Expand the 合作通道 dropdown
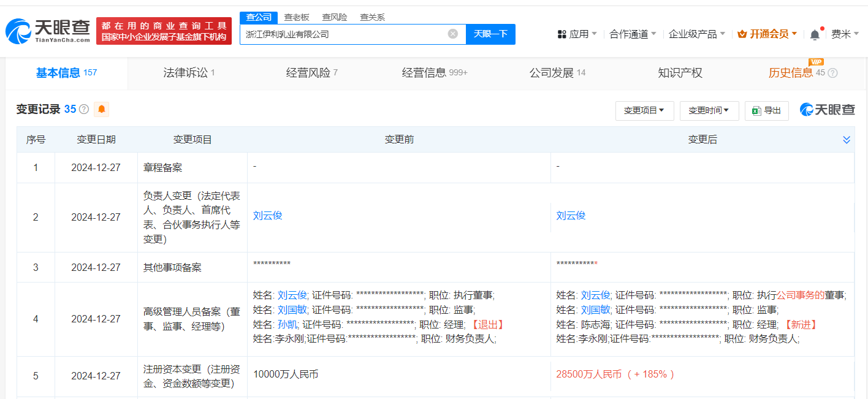Image resolution: width=868 pixels, height=399 pixels. (633, 34)
